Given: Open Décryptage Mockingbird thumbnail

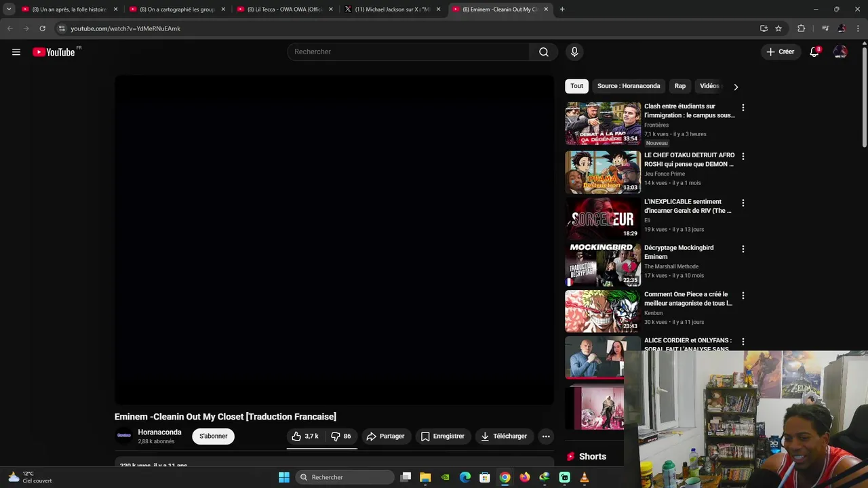Looking at the screenshot, I should [603, 265].
